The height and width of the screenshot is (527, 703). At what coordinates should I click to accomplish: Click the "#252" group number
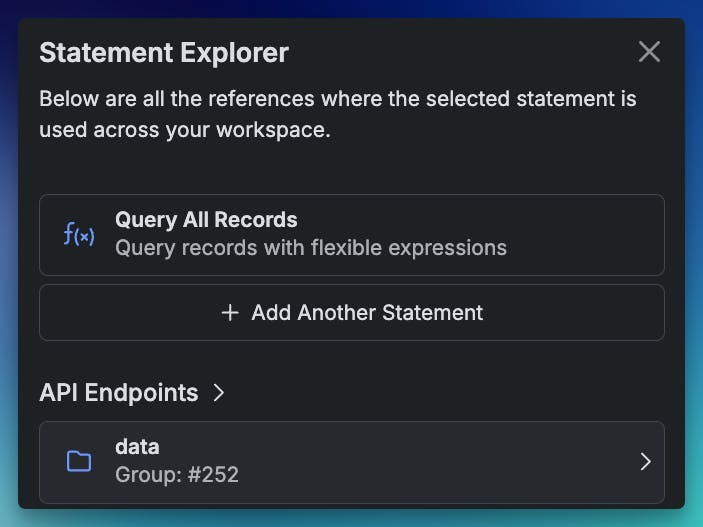[x=212, y=474]
